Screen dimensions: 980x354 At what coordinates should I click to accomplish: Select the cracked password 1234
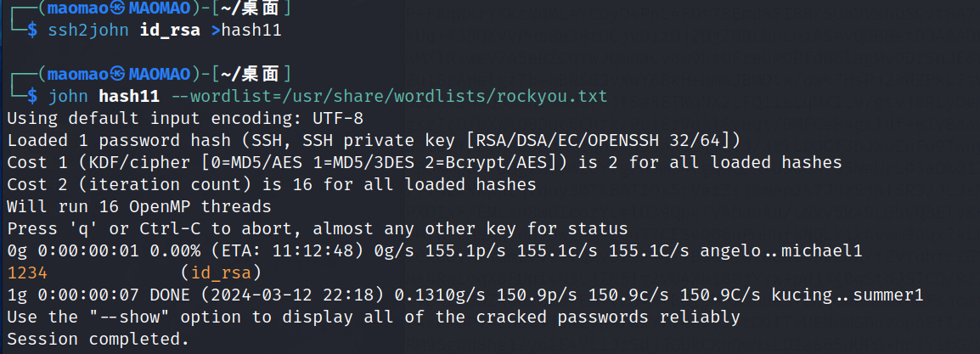click(x=26, y=273)
